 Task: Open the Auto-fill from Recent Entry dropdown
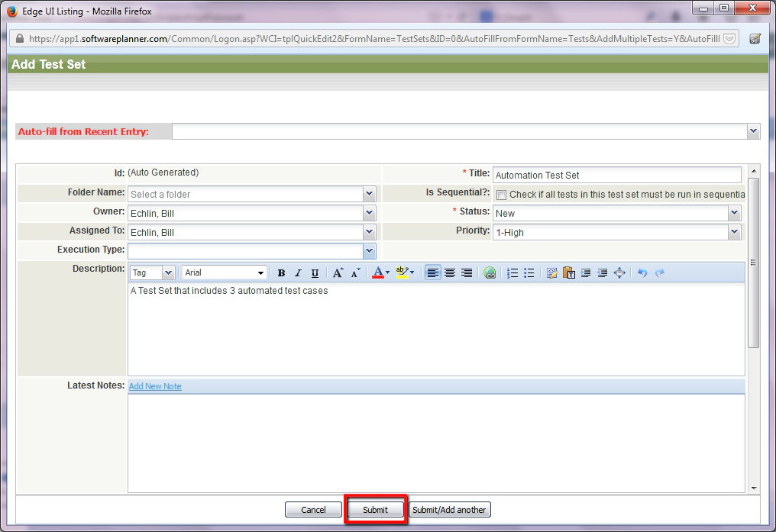(753, 131)
